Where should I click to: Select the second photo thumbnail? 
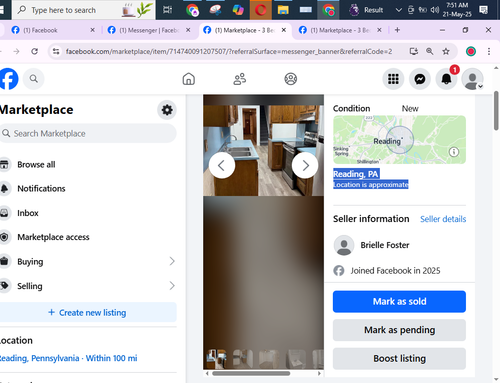coord(243,359)
